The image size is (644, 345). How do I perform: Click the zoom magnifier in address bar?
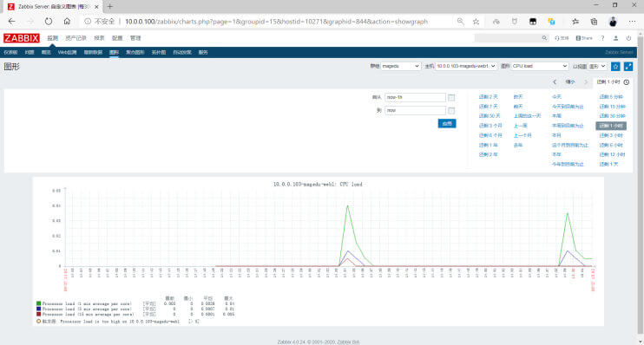point(460,22)
